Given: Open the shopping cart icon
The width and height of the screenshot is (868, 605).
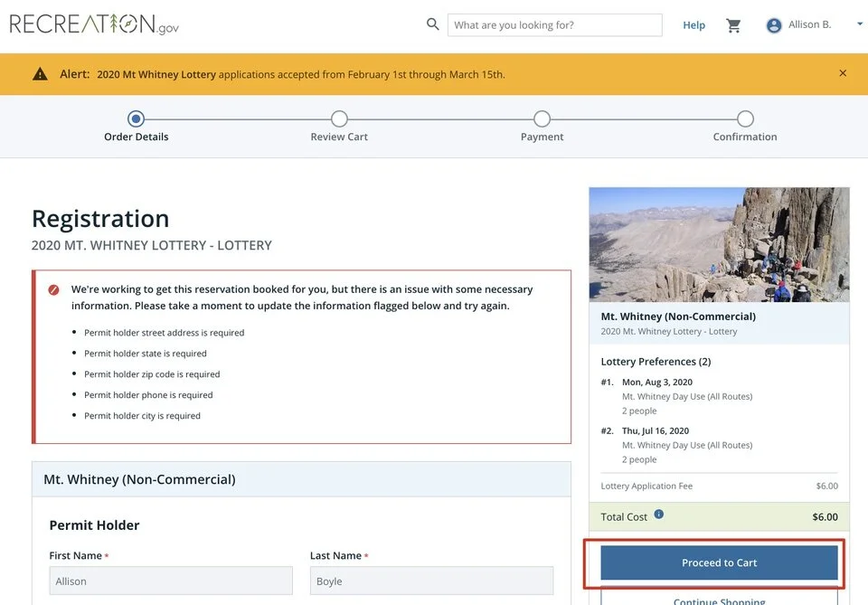Looking at the screenshot, I should tap(733, 25).
